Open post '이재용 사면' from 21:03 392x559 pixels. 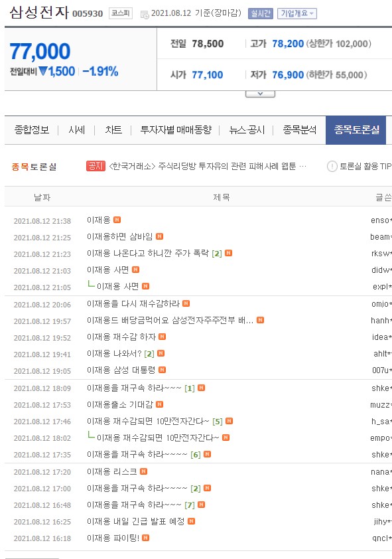point(108,270)
